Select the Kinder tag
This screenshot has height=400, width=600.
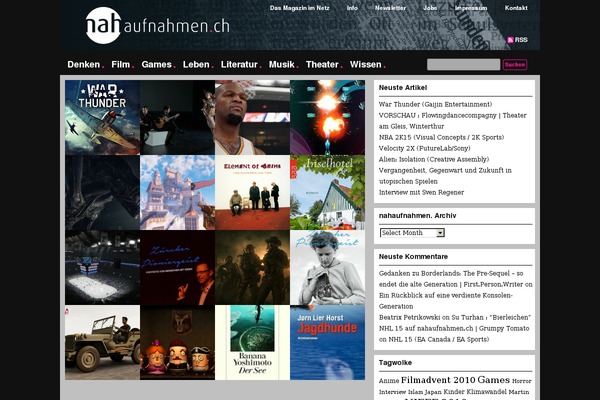point(454,392)
